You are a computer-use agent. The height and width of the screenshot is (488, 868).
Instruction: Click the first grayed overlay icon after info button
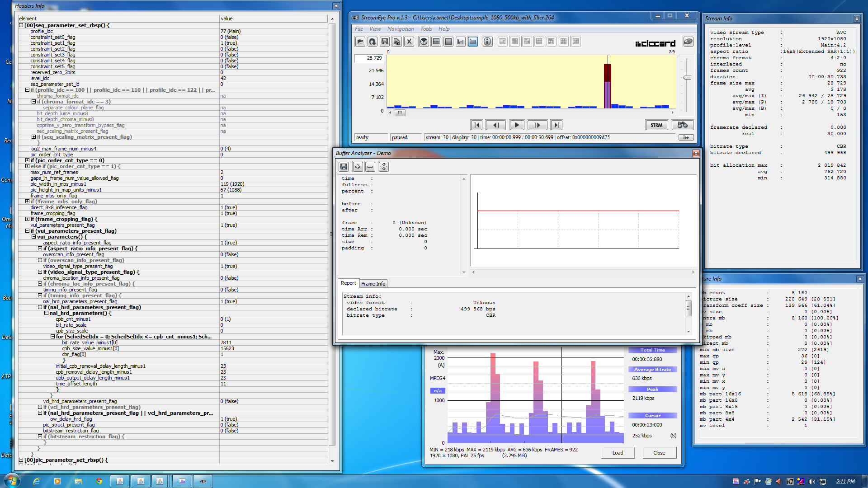(502, 42)
